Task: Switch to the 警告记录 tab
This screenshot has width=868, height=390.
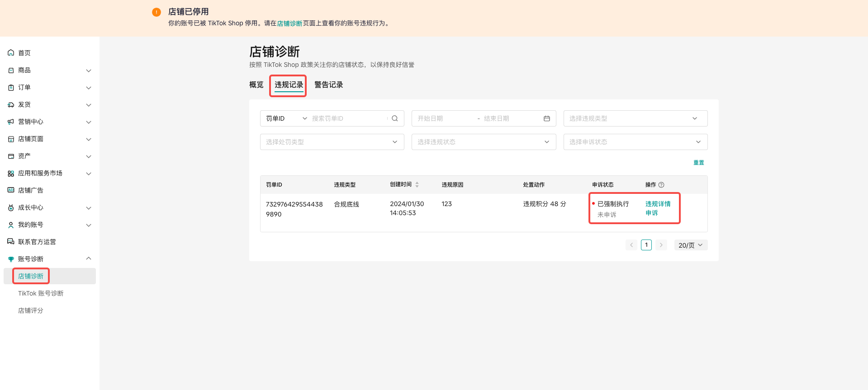Action: (328, 85)
